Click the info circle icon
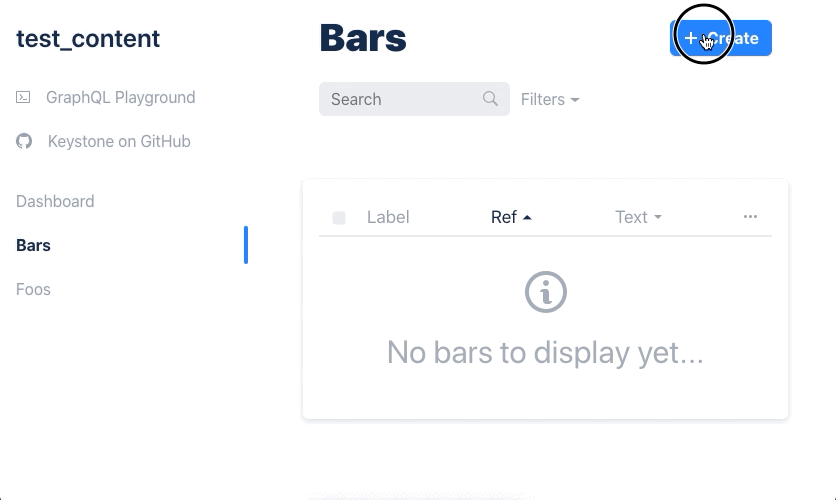Screen dimensions: 836x500 click(x=545, y=292)
